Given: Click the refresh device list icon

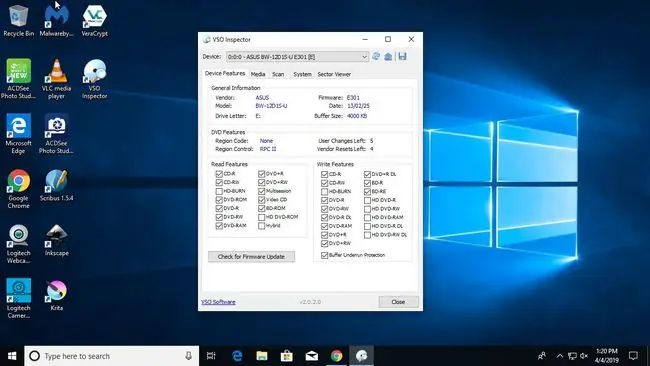Looking at the screenshot, I should click(x=376, y=56).
